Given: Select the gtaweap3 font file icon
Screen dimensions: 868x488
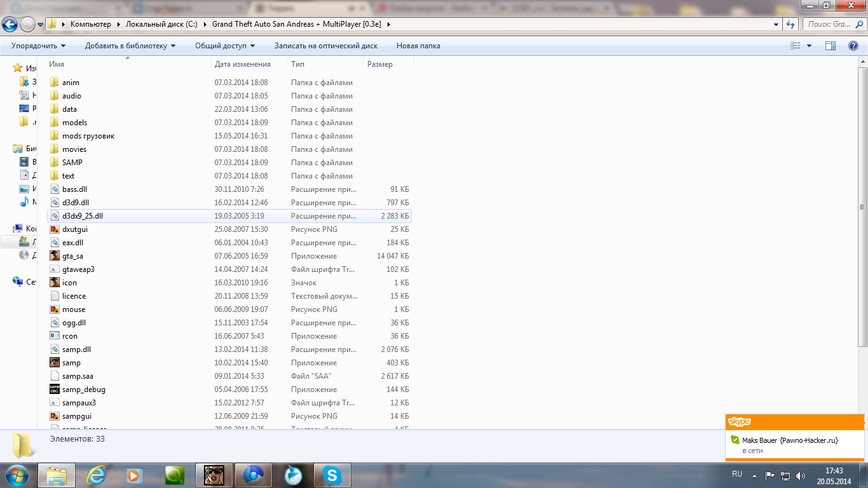Looking at the screenshot, I should click(x=55, y=269).
